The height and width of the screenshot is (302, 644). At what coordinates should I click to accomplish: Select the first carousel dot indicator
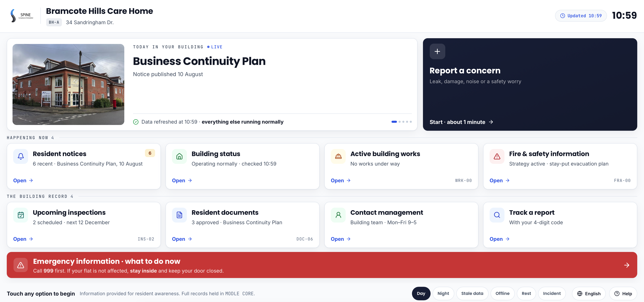point(394,122)
